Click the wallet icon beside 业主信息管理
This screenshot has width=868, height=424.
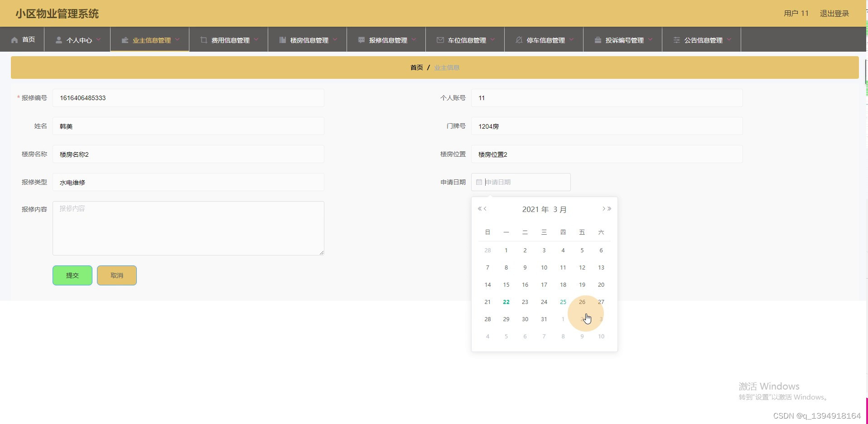pyautogui.click(x=125, y=40)
